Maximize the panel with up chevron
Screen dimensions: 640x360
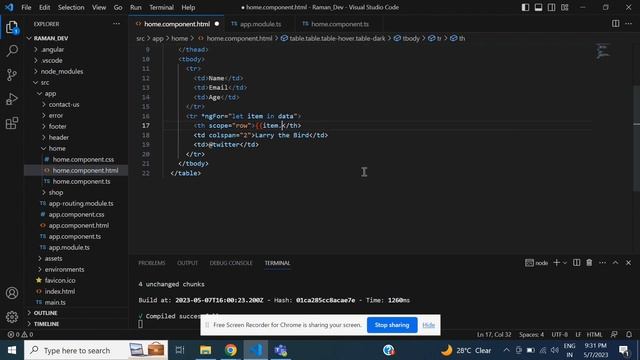tap(616, 263)
